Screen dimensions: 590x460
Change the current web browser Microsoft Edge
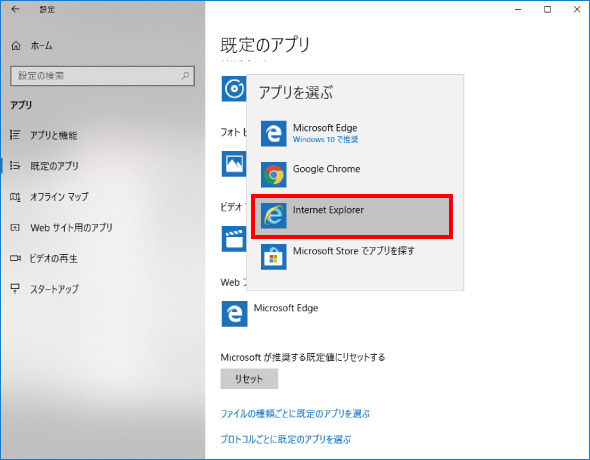(x=286, y=308)
